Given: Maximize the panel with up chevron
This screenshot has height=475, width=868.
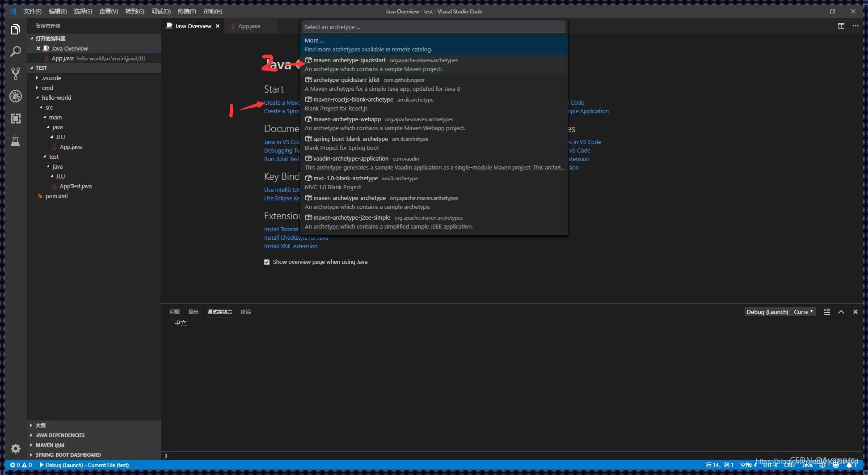Looking at the screenshot, I should (x=841, y=312).
